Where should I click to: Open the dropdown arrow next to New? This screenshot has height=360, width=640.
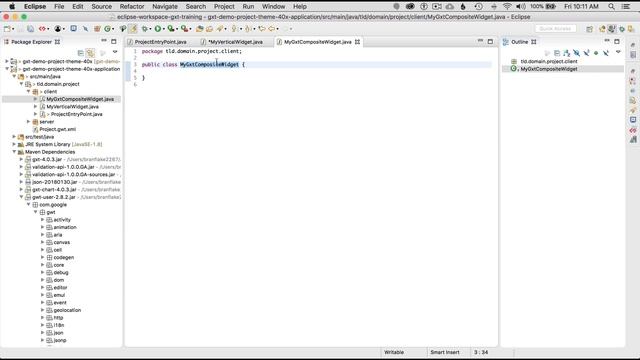[13, 29]
